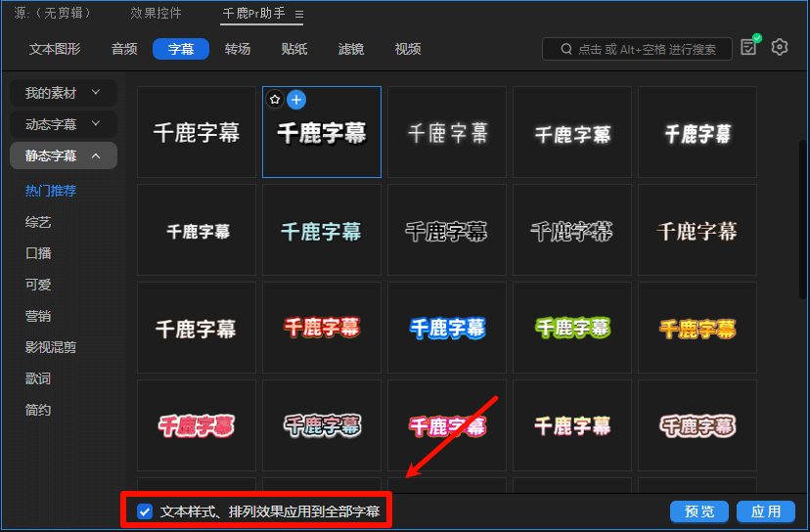
Task: Click the search magnifier icon
Action: pos(566,49)
